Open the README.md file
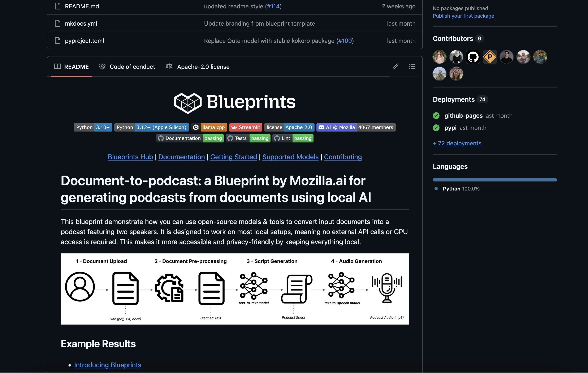Screen dimensions: 588x373 pyautogui.click(x=82, y=6)
